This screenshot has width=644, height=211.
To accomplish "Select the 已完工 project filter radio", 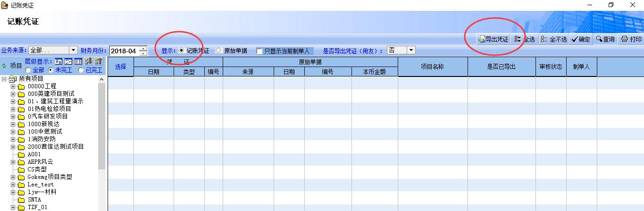I will pyautogui.click(x=81, y=70).
